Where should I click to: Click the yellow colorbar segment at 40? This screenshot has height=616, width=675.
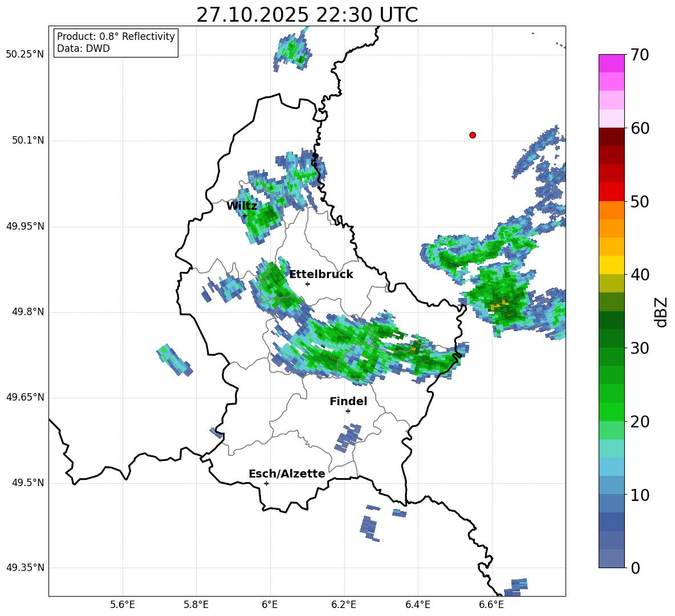tap(611, 265)
